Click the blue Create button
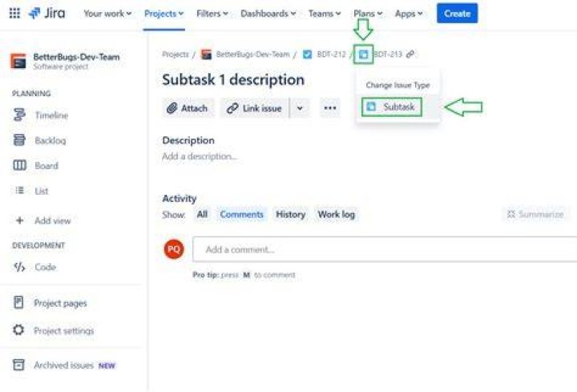 click(457, 14)
